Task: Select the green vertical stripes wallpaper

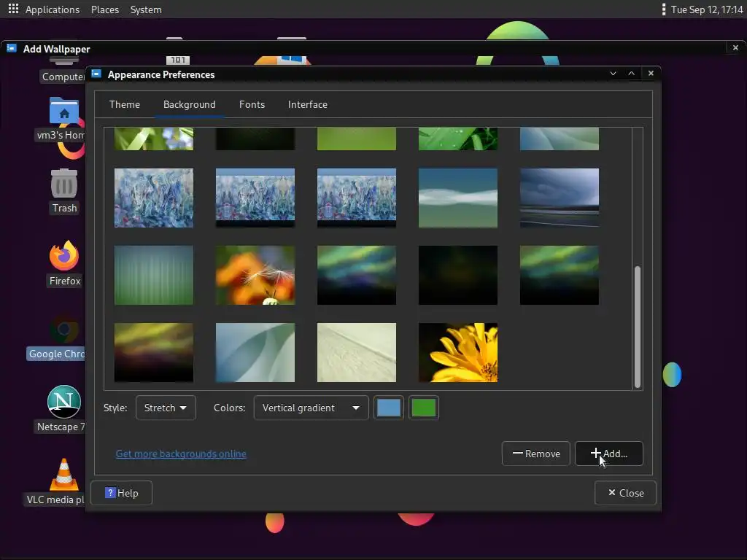Action: pyautogui.click(x=154, y=275)
